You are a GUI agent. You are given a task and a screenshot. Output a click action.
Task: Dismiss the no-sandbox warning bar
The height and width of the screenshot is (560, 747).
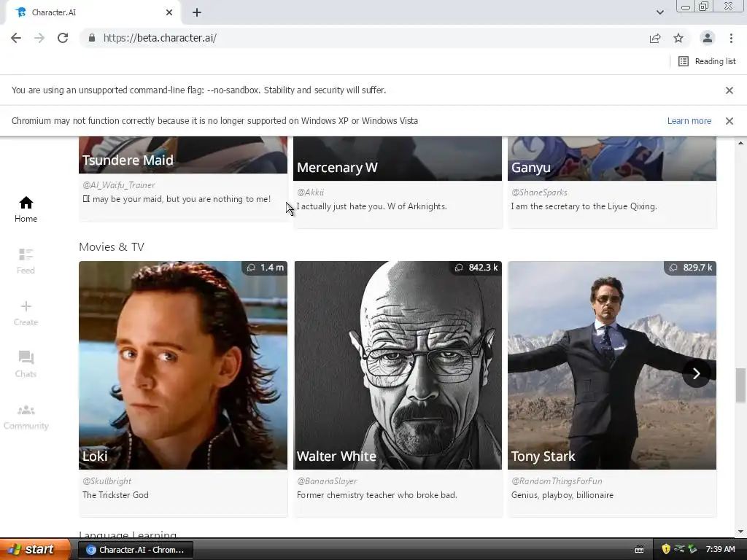[729, 90]
